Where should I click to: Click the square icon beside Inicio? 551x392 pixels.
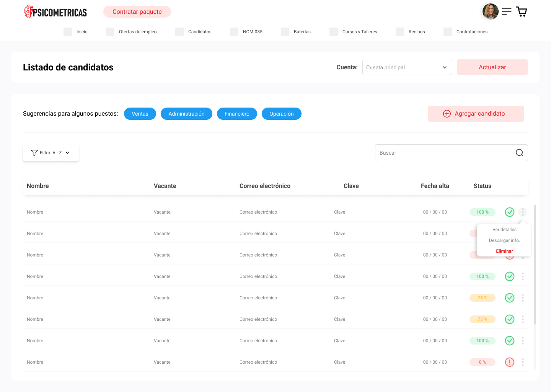pyautogui.click(x=68, y=32)
